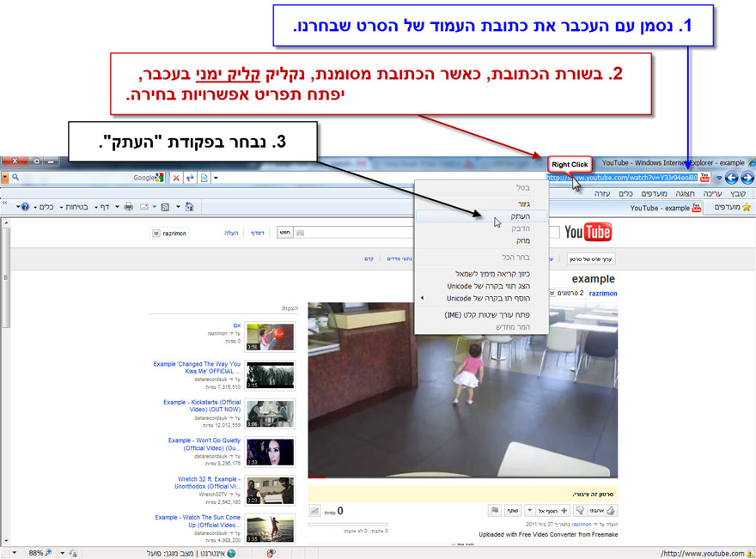Open 'Wretch 32 ft. Example - Unorthodox' thumbnail
Image resolution: width=756 pixels, height=559 pixels.
tap(270, 490)
